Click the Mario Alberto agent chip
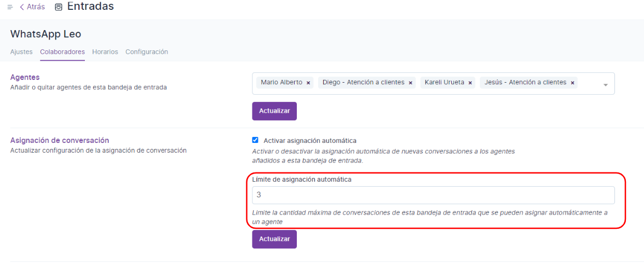 click(x=281, y=83)
